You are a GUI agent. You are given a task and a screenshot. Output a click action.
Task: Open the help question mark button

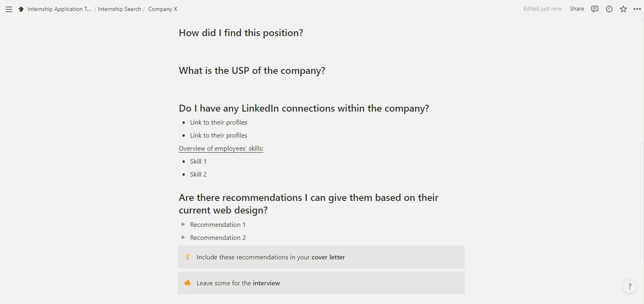coord(629,286)
